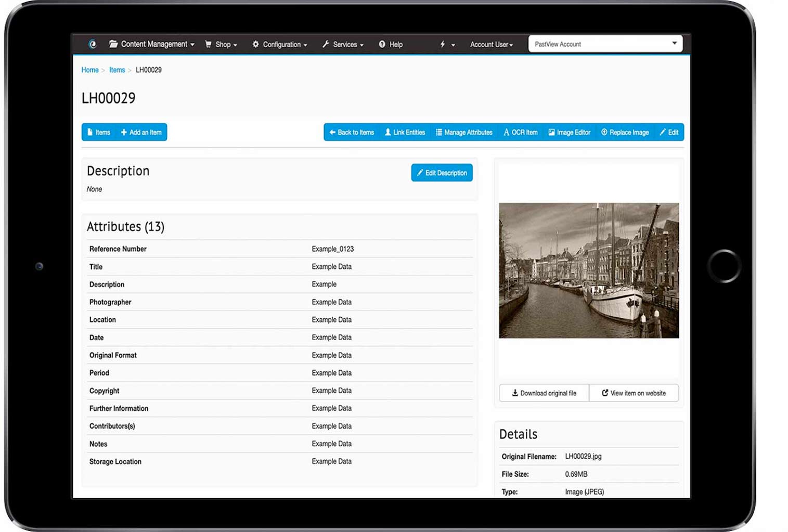Viewport: 788px width, 532px height.
Task: Run OCR Item
Action: click(521, 132)
